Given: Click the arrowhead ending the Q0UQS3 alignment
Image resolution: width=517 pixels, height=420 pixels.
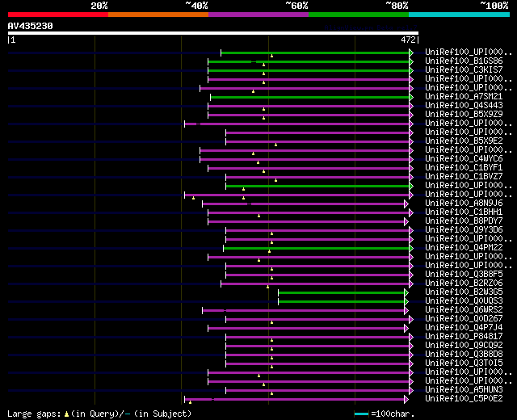Looking at the screenshot, I should pyautogui.click(x=406, y=301).
